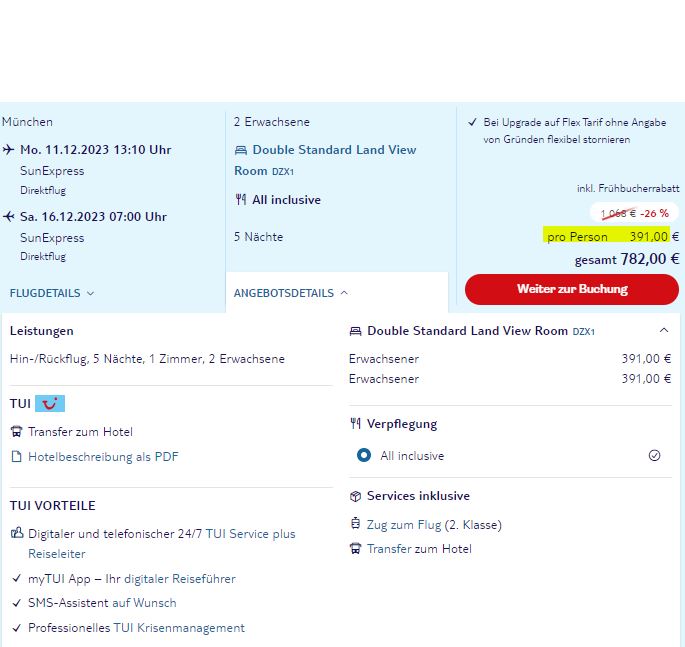Viewport: 685px width, 647px height.
Task: Click the checkmark icon beside Flex Tarif note
Action: [x=472, y=122]
